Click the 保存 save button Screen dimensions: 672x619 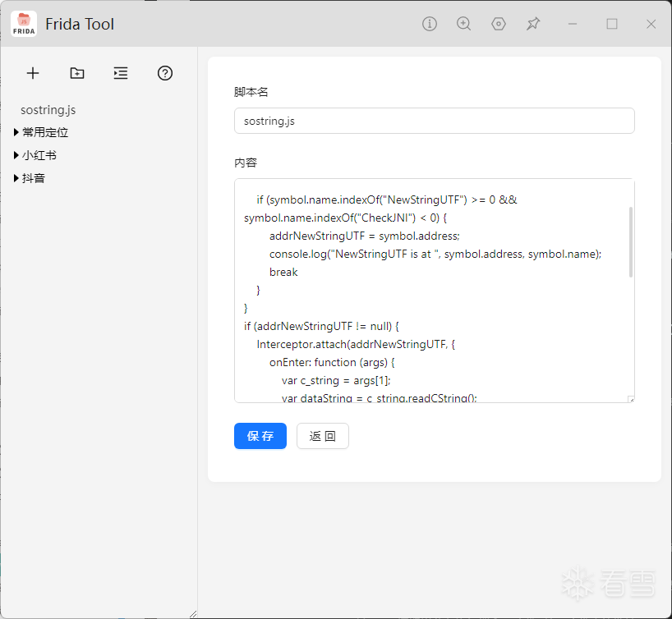pyautogui.click(x=260, y=436)
